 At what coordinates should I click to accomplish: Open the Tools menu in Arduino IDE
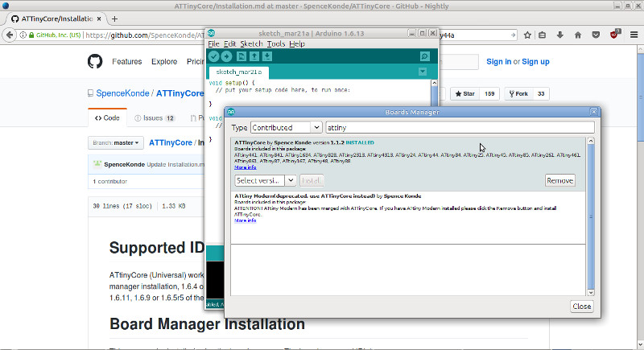(x=275, y=43)
